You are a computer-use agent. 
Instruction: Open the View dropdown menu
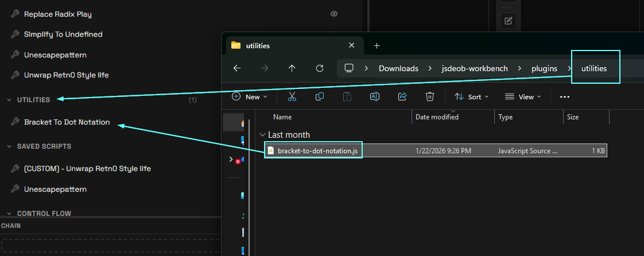523,97
